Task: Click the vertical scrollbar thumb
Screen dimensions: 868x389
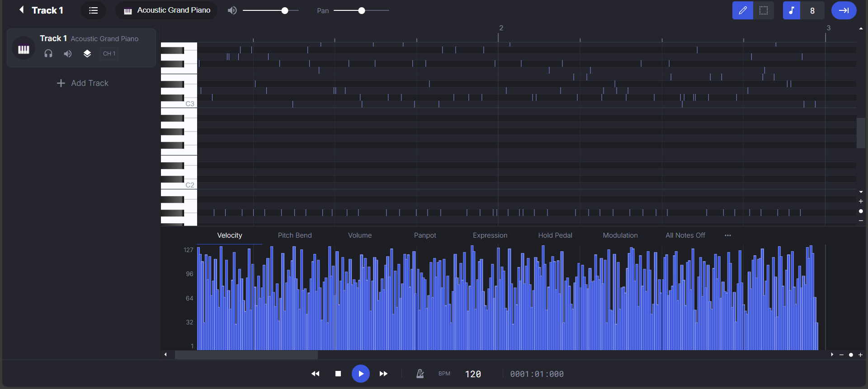Action: pos(861,133)
